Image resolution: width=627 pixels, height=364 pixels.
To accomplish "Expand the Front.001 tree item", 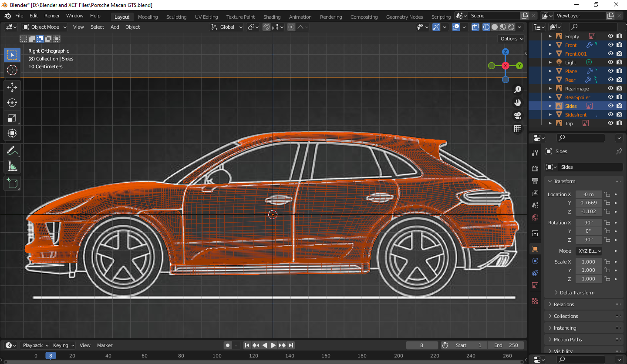I will [x=550, y=54].
